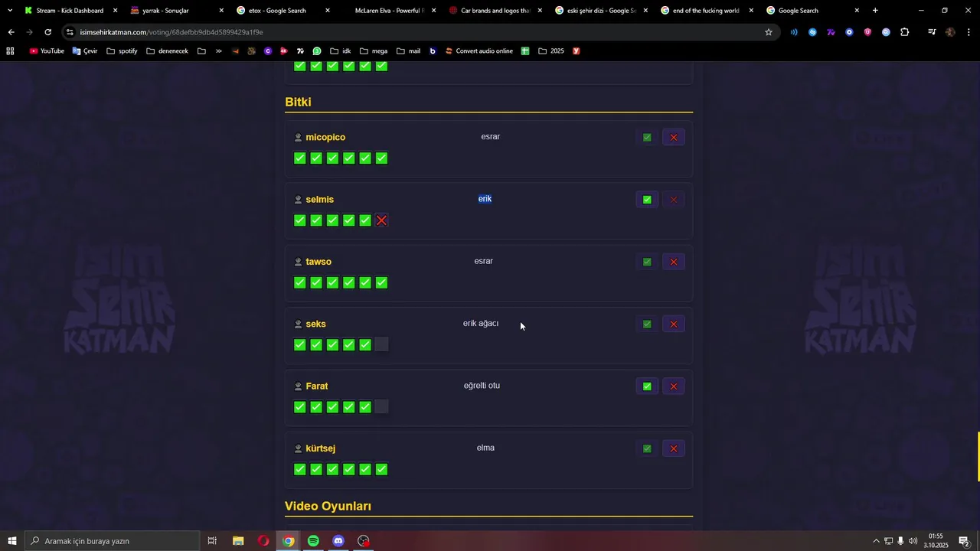The image size is (980, 551).
Task: Reject tawso's answer with red X button
Action: point(674,262)
